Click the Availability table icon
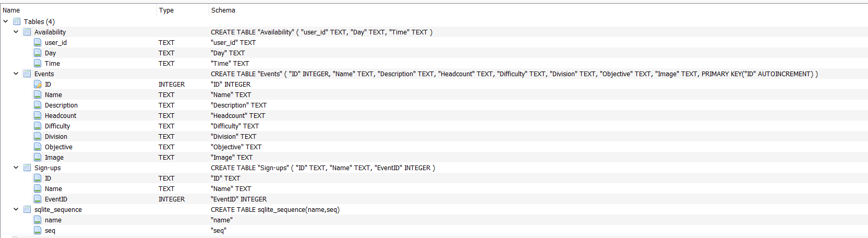This screenshot has height=238, width=868. (x=27, y=32)
